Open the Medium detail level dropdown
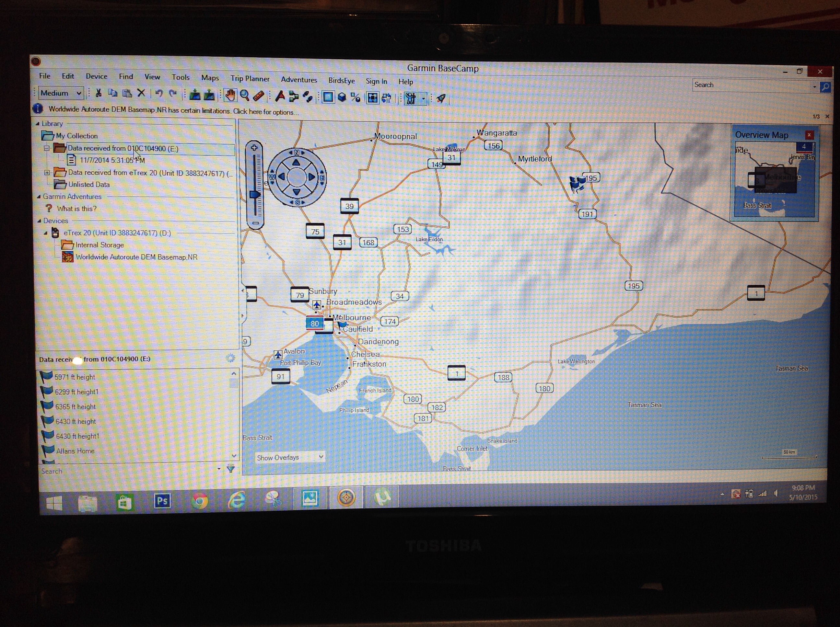 (62, 93)
